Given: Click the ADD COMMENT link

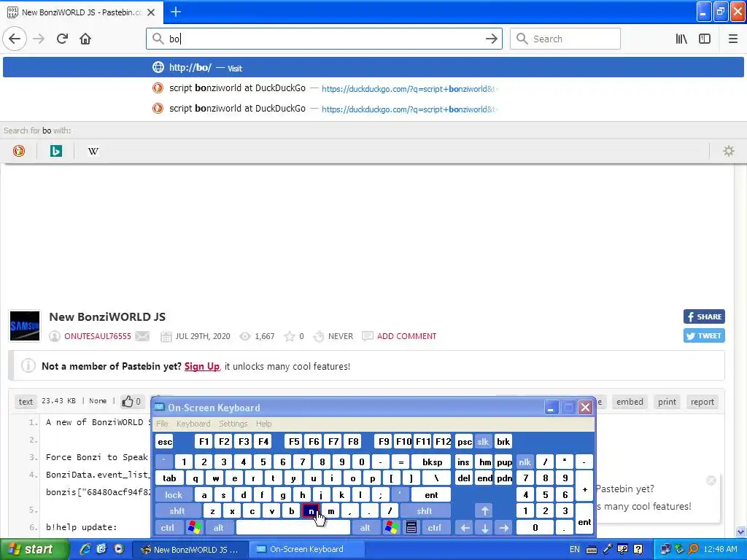Looking at the screenshot, I should click(x=406, y=336).
